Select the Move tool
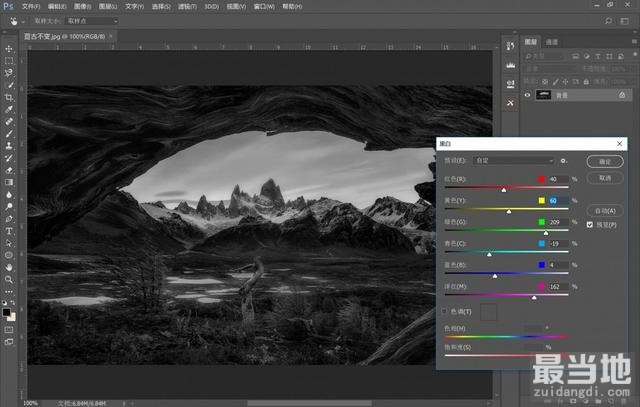This screenshot has width=640, height=407. click(9, 48)
